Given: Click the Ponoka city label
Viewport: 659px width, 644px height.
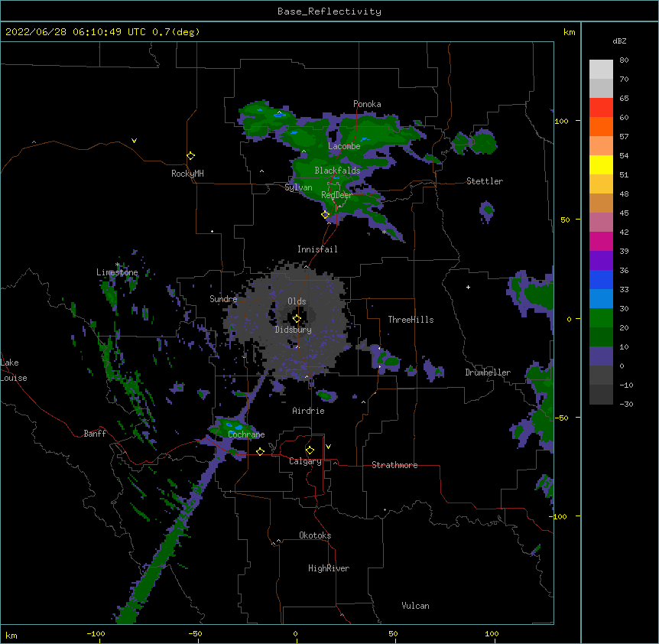Looking at the screenshot, I should [x=367, y=104].
